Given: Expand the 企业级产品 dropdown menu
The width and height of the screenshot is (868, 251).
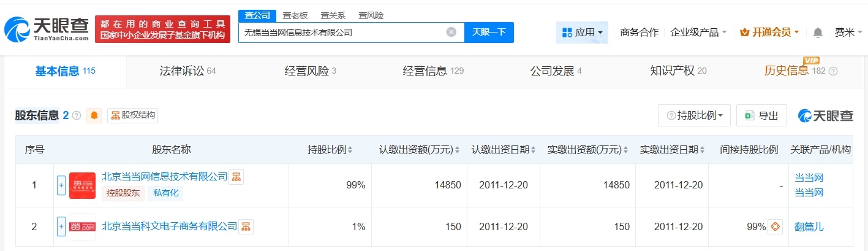Looking at the screenshot, I should click(698, 32).
